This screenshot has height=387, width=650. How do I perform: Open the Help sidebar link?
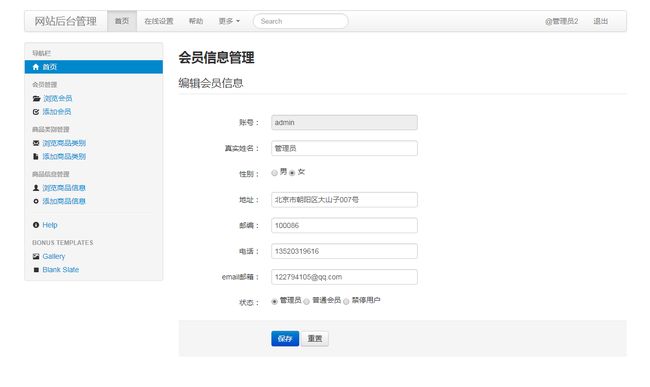pyautogui.click(x=50, y=225)
